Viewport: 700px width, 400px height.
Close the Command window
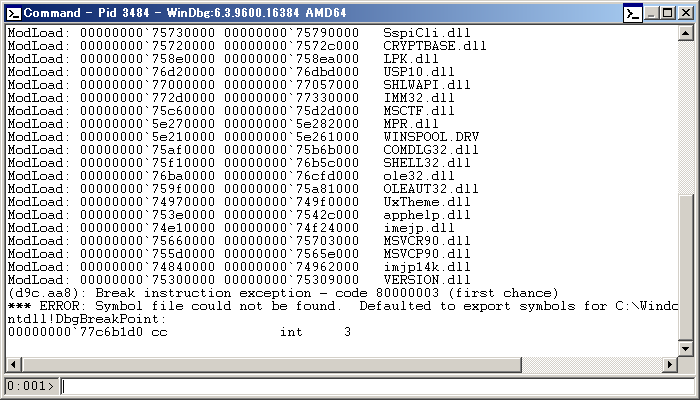point(686,13)
